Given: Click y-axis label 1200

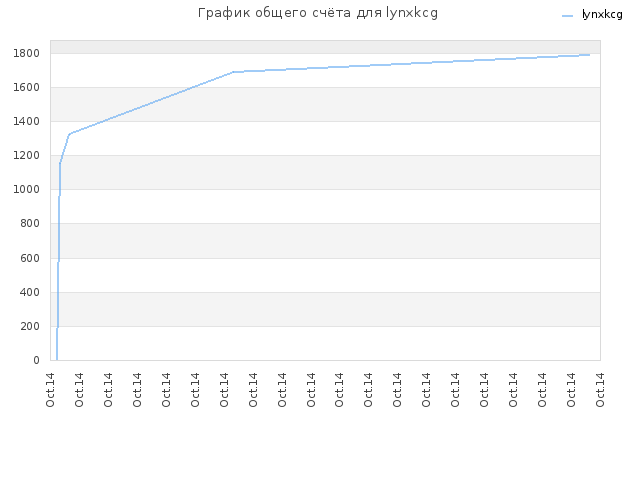Looking at the screenshot, I should (27, 156).
